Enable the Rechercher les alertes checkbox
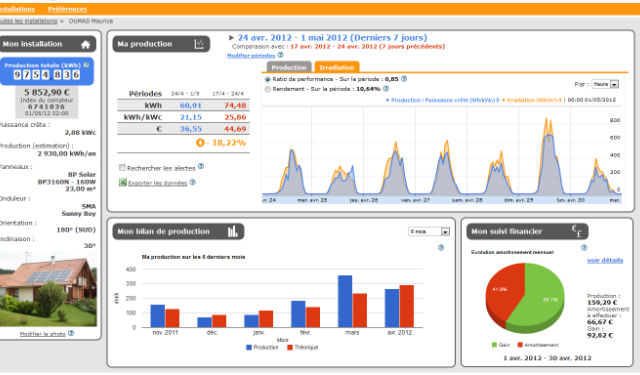This screenshot has height=375, width=640. 122,168
